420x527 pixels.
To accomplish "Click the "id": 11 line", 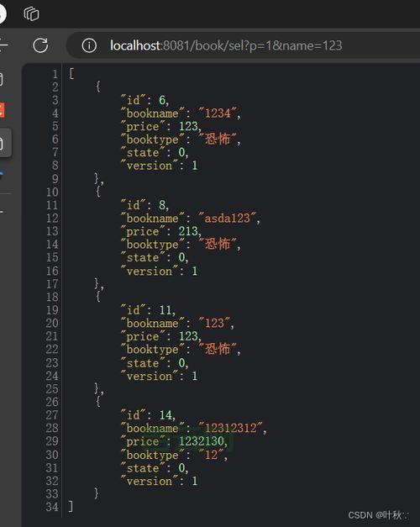I will tap(148, 310).
